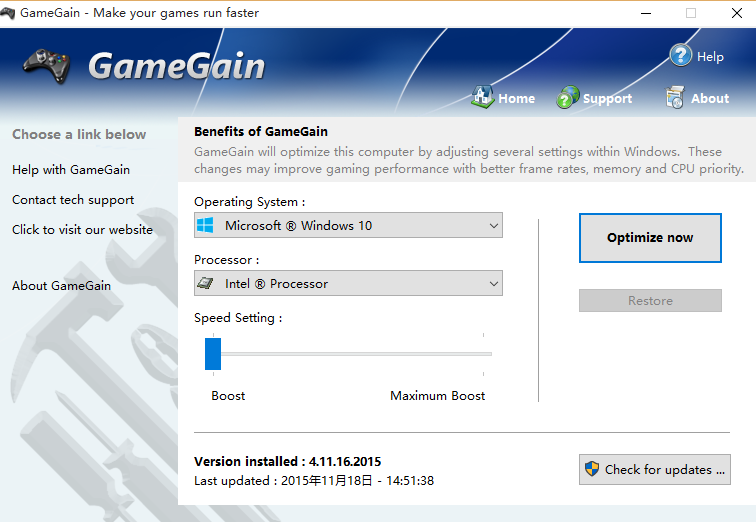Expand the Processor dropdown arrow
This screenshot has width=756, height=522.
493,284
